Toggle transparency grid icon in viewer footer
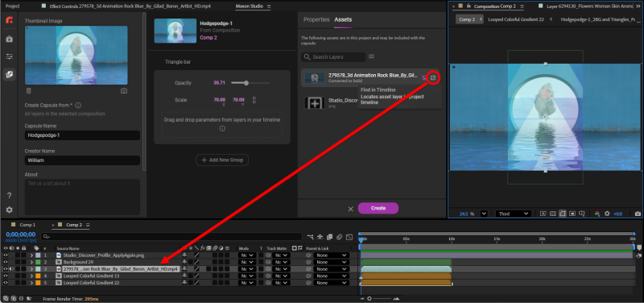Viewport: 644px width, 303px height. [553, 214]
